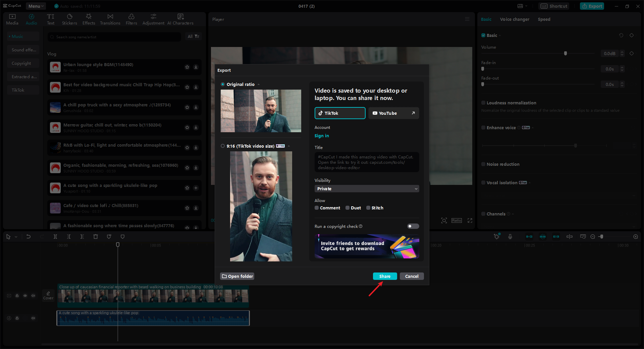Switch to the Speed tab
644x349 pixels.
click(x=544, y=19)
